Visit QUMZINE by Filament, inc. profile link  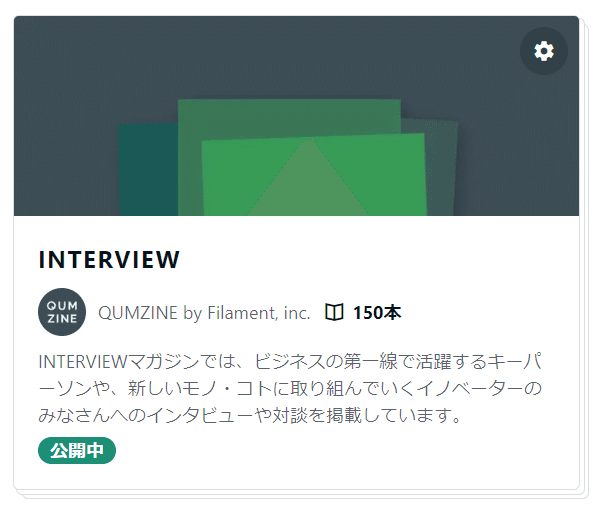click(x=204, y=313)
